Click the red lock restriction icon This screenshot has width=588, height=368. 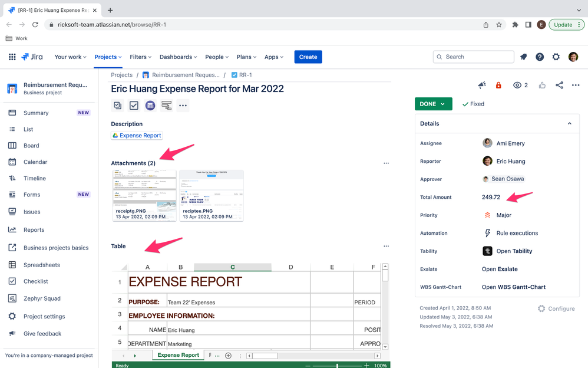pos(498,86)
